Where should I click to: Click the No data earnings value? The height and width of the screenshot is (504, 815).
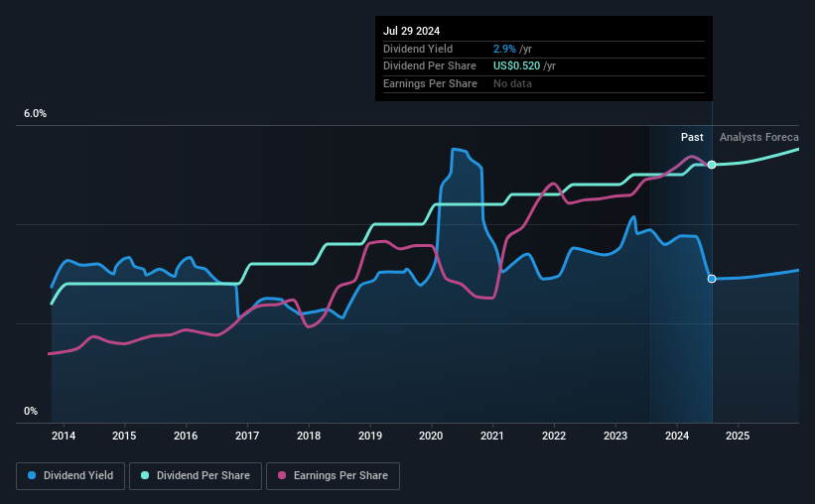click(x=512, y=83)
